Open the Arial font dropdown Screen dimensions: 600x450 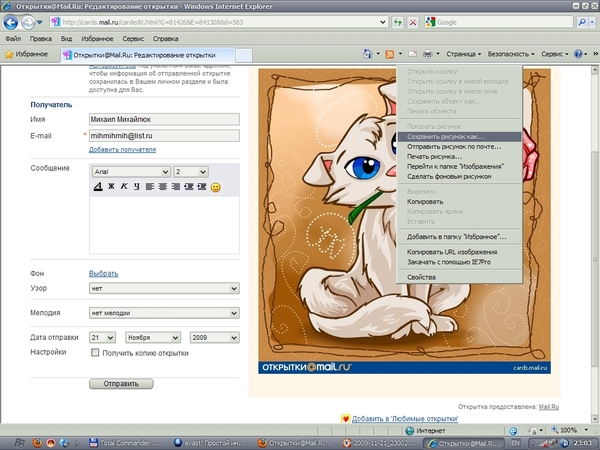click(x=131, y=172)
